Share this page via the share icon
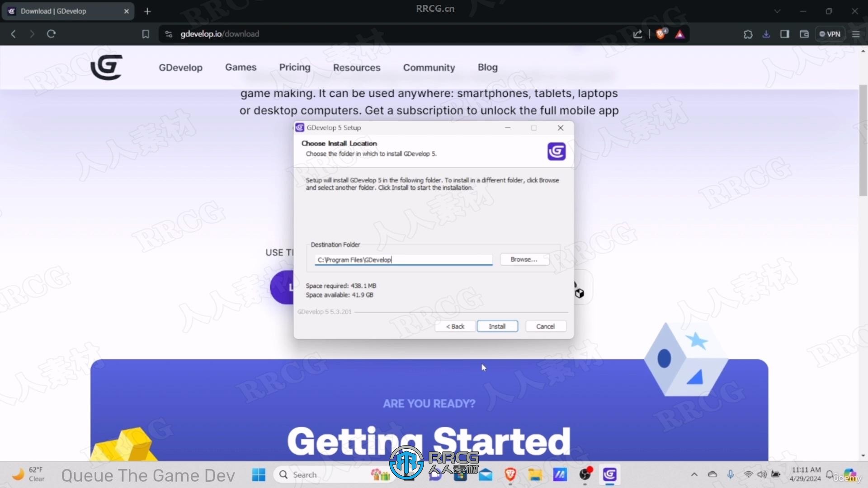 coord(637,34)
